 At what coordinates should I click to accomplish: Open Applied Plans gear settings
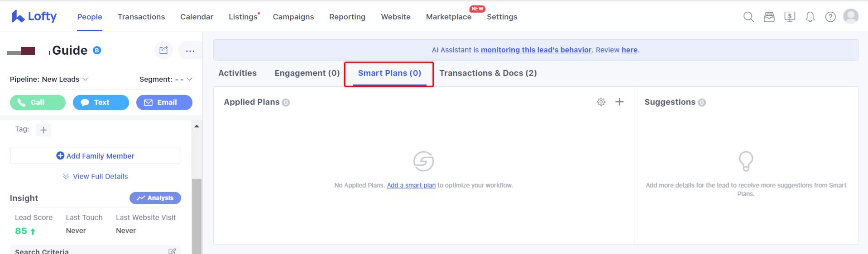coord(601,102)
